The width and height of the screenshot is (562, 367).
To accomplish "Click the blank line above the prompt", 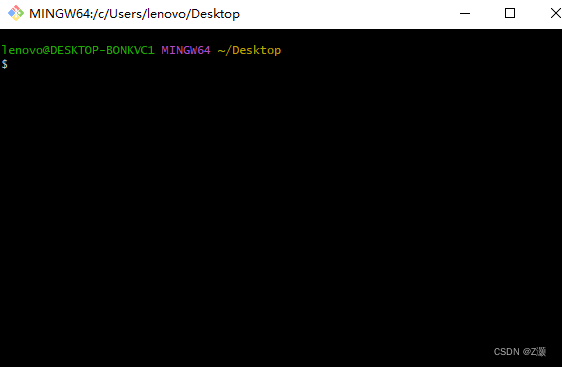I will click(x=281, y=37).
